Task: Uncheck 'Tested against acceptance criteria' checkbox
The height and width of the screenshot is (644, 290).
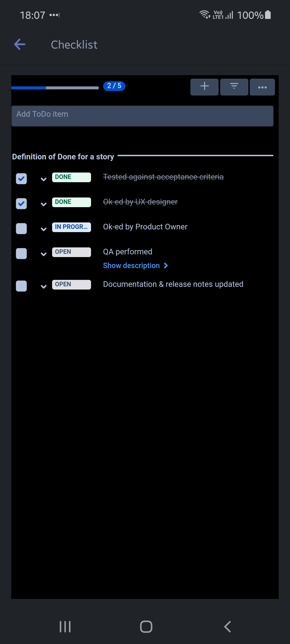Action: pos(21,179)
